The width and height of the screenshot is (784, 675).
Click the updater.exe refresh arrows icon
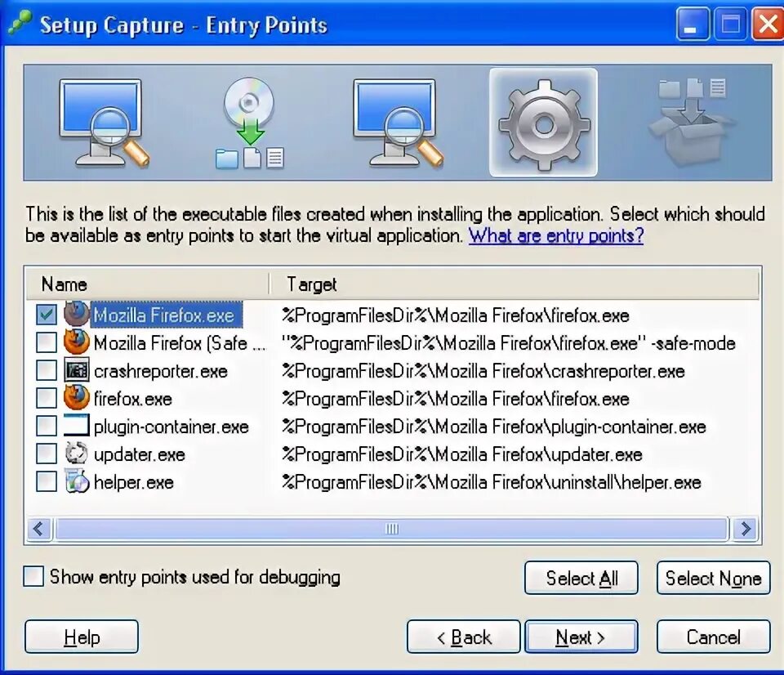tap(77, 454)
